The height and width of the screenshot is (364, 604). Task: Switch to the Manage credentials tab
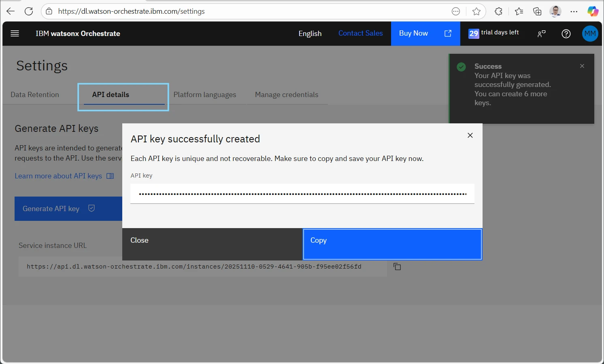coord(287,95)
